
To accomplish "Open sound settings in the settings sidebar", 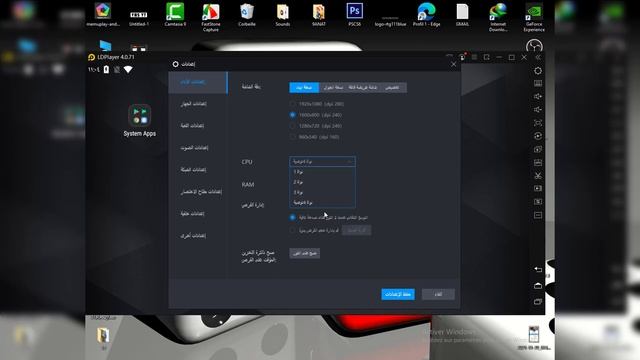I will [x=194, y=148].
